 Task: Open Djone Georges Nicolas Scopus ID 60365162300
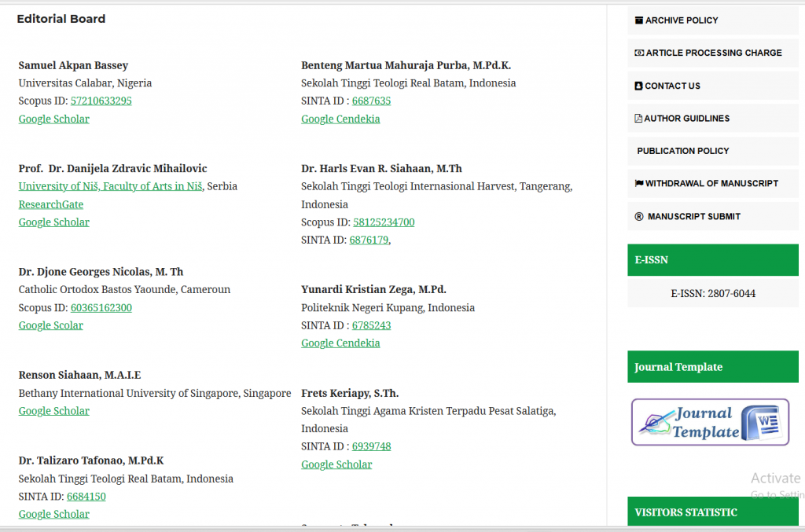coord(101,308)
